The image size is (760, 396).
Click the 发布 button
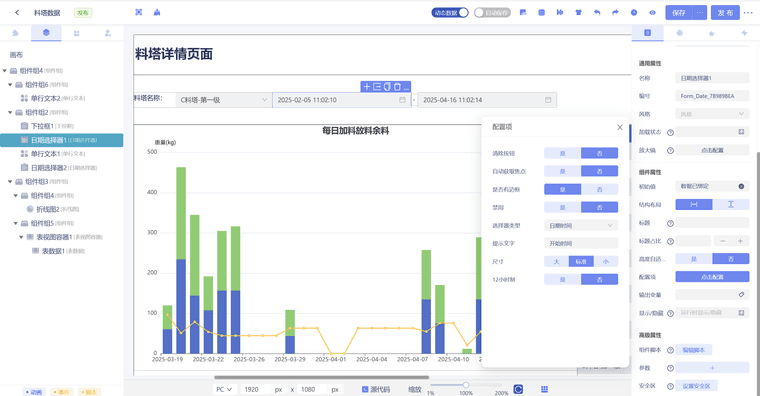click(725, 13)
